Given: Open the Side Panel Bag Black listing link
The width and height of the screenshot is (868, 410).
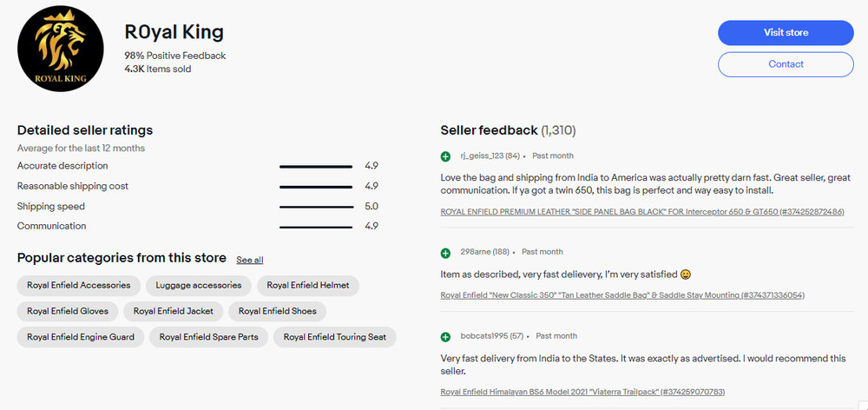Looking at the screenshot, I should (641, 212).
